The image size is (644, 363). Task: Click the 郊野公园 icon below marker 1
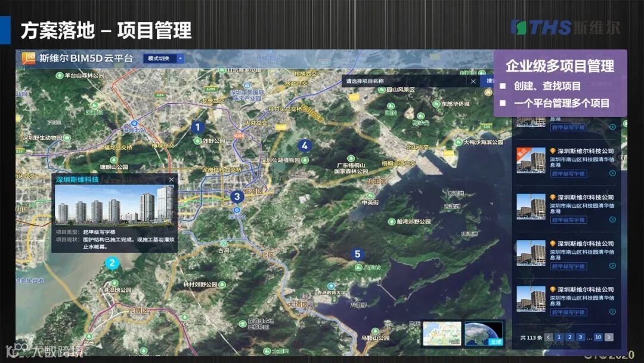pos(197,140)
